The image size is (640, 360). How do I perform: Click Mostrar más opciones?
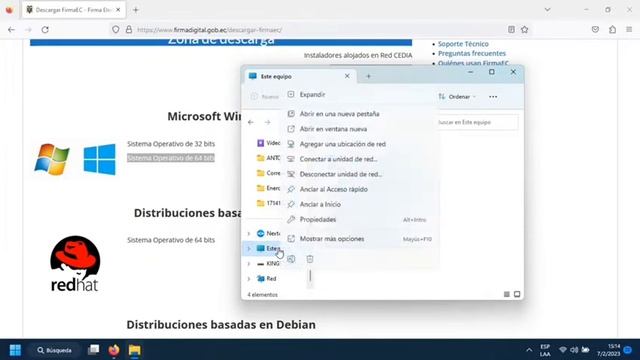coord(332,239)
